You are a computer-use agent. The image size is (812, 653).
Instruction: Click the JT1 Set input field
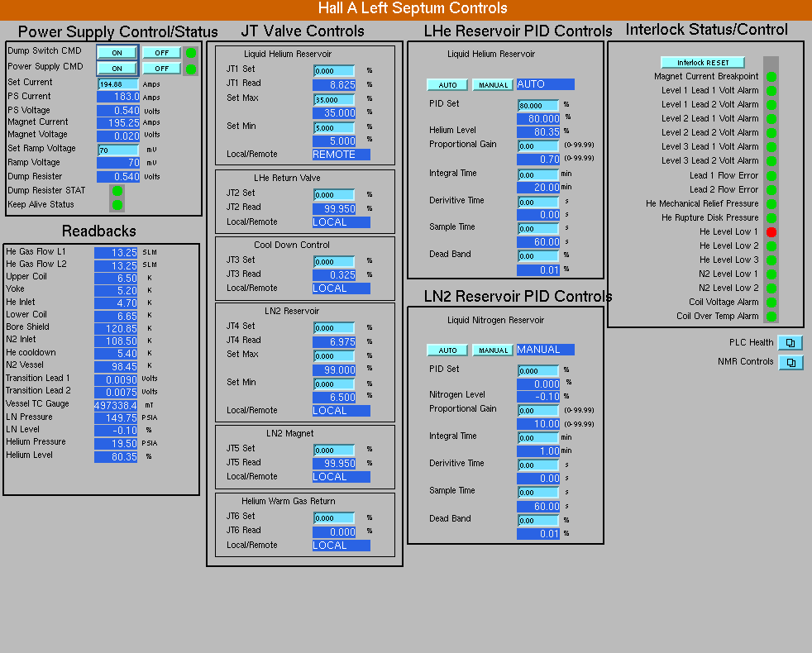click(x=334, y=71)
